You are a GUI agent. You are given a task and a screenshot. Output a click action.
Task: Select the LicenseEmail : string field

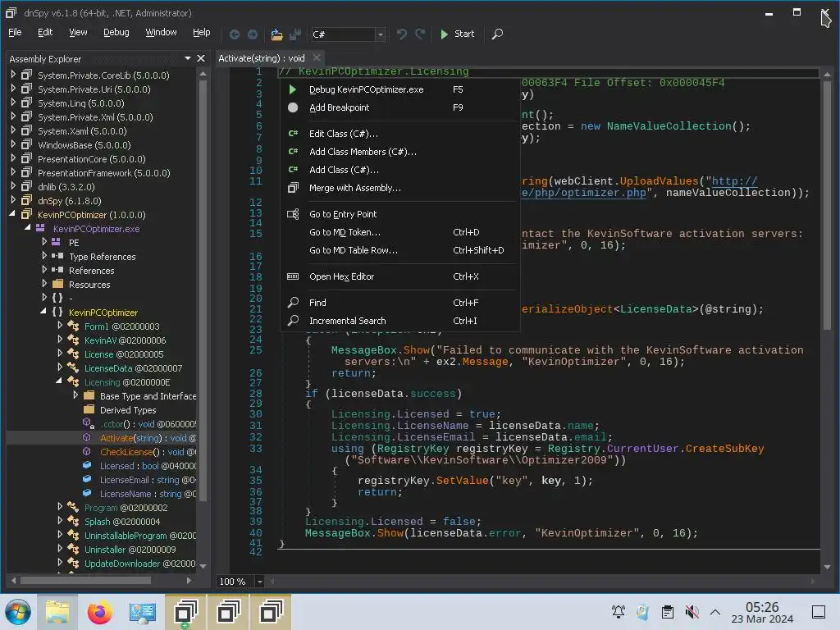pyautogui.click(x=148, y=479)
